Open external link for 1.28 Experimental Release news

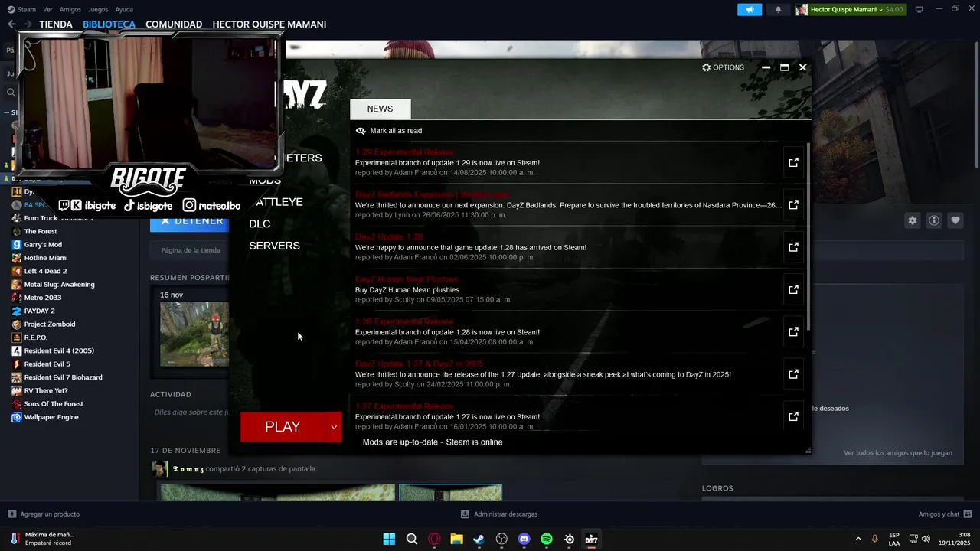point(793,331)
